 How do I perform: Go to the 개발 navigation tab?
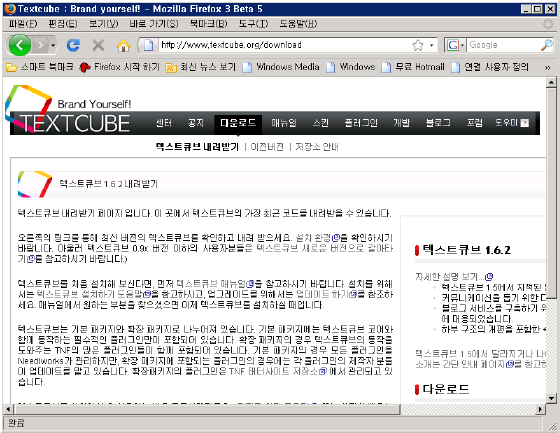coord(401,123)
